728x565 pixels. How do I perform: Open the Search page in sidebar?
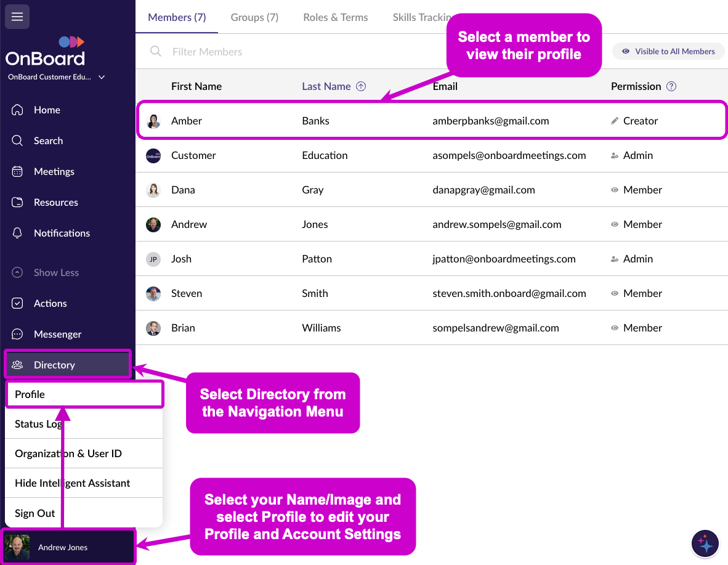pos(48,140)
